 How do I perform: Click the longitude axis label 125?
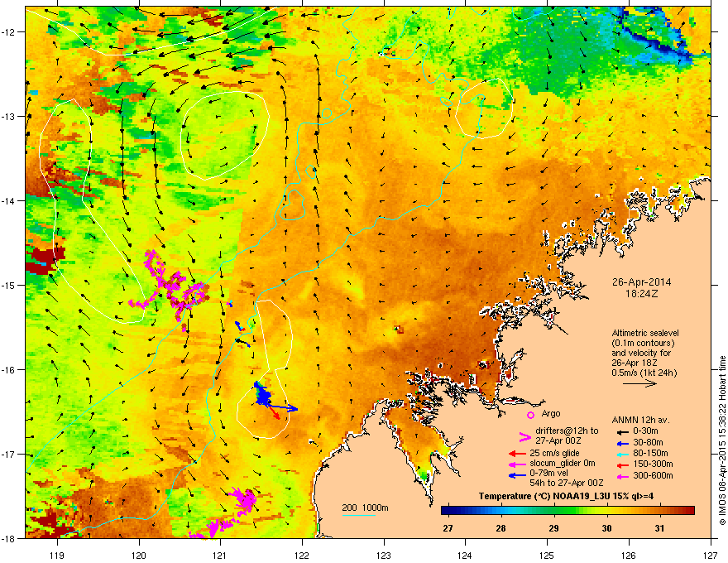tap(547, 555)
